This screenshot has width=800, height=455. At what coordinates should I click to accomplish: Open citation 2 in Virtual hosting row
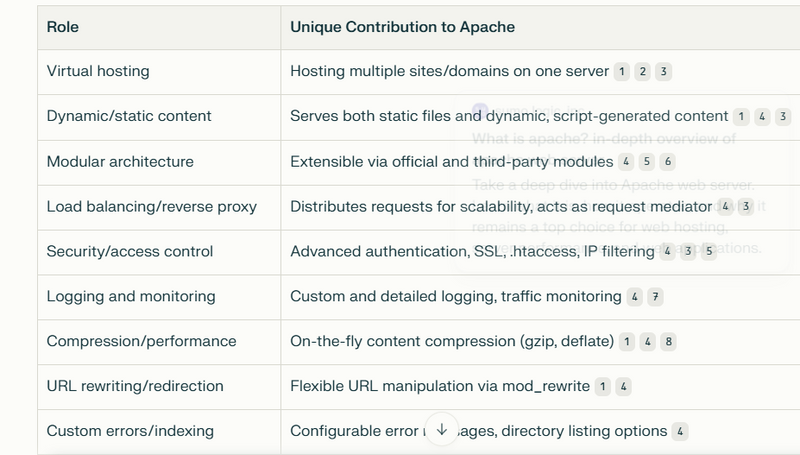click(642, 72)
